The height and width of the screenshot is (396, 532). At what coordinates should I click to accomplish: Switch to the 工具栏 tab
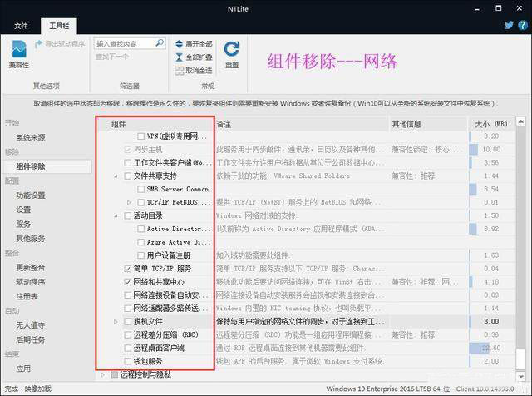tap(59, 26)
